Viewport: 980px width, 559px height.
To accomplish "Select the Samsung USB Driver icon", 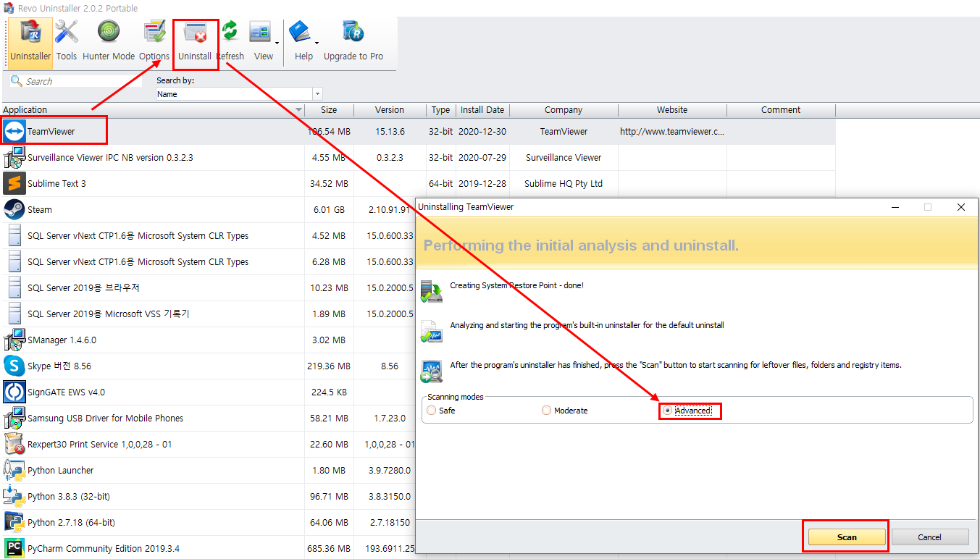I will [14, 418].
